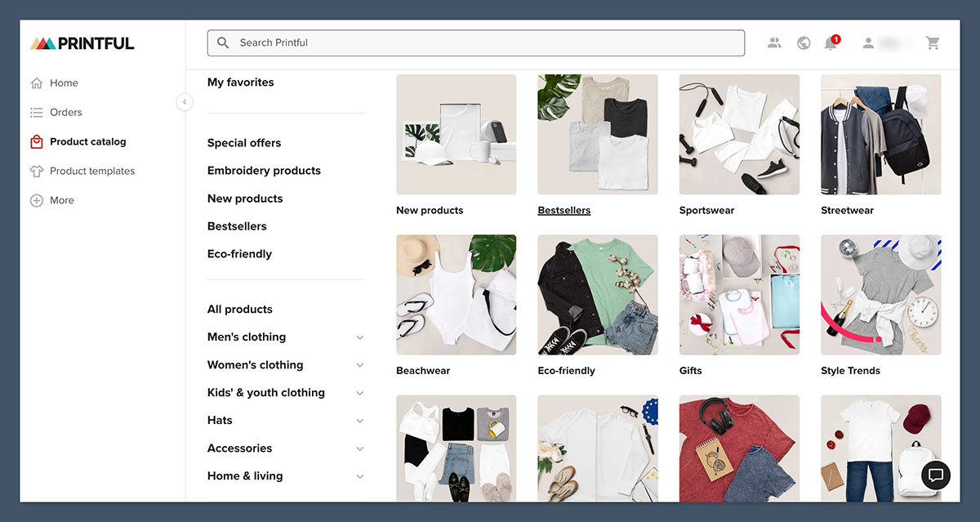
Task: Open the account profile icon
Action: [868, 42]
